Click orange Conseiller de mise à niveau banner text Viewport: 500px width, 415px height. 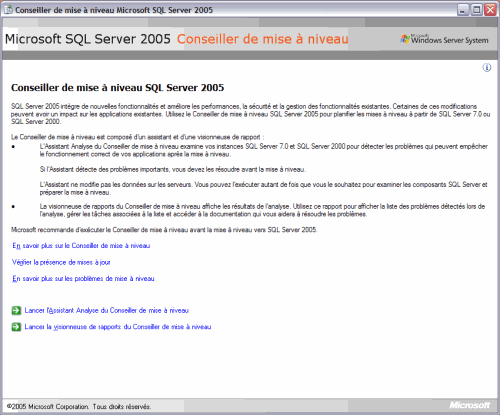(262, 39)
